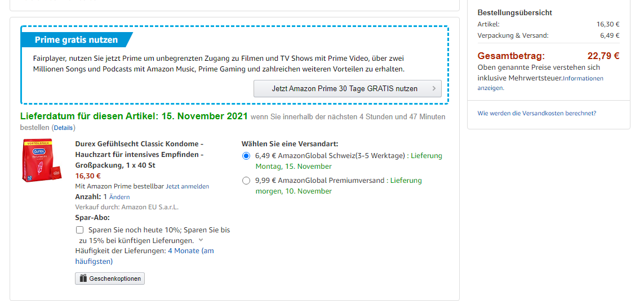Choose 9,99 € AmazonGlobal Premiumversand option

coord(246,181)
